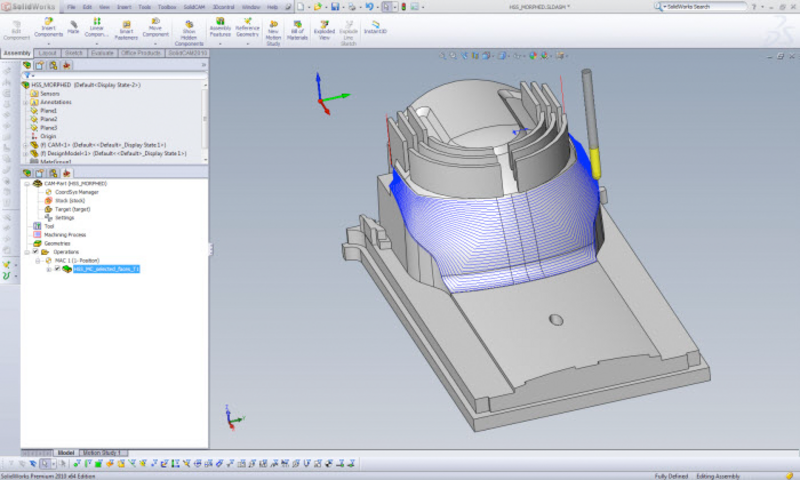The height and width of the screenshot is (480, 800).
Task: Click Exploded View icon
Action: 324,30
